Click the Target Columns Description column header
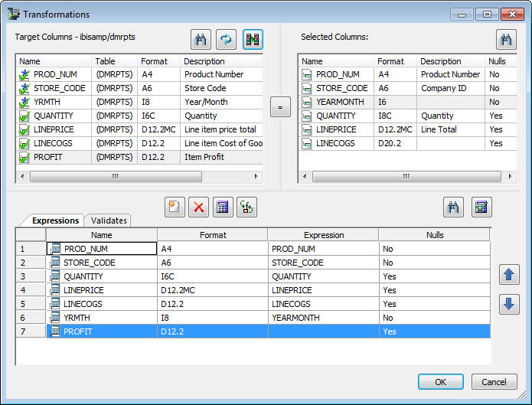 click(221, 61)
